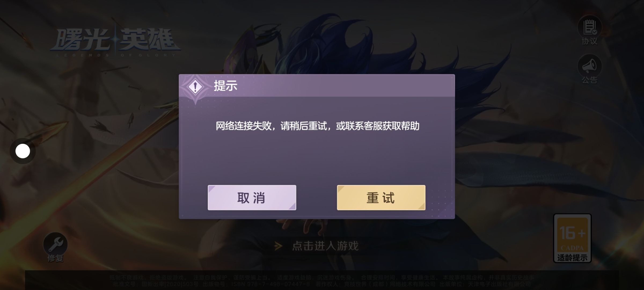Click the 网络连接失败 error message text
The width and height of the screenshot is (644, 290).
click(x=317, y=126)
